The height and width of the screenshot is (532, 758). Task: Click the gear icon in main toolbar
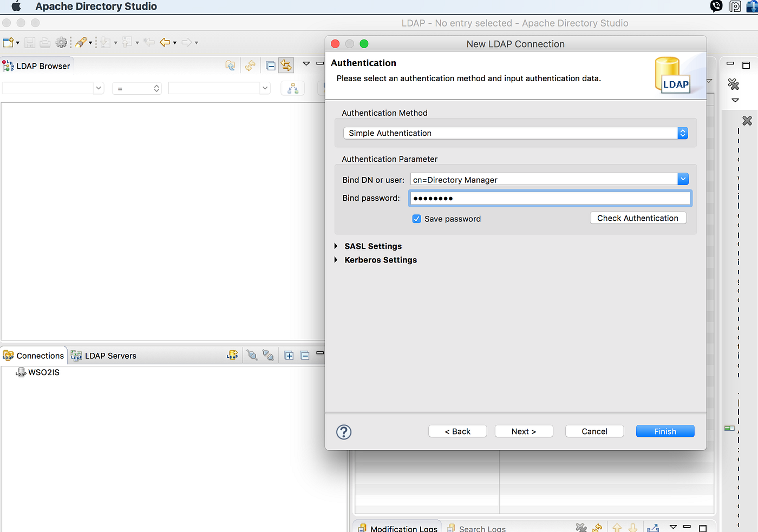[62, 43]
